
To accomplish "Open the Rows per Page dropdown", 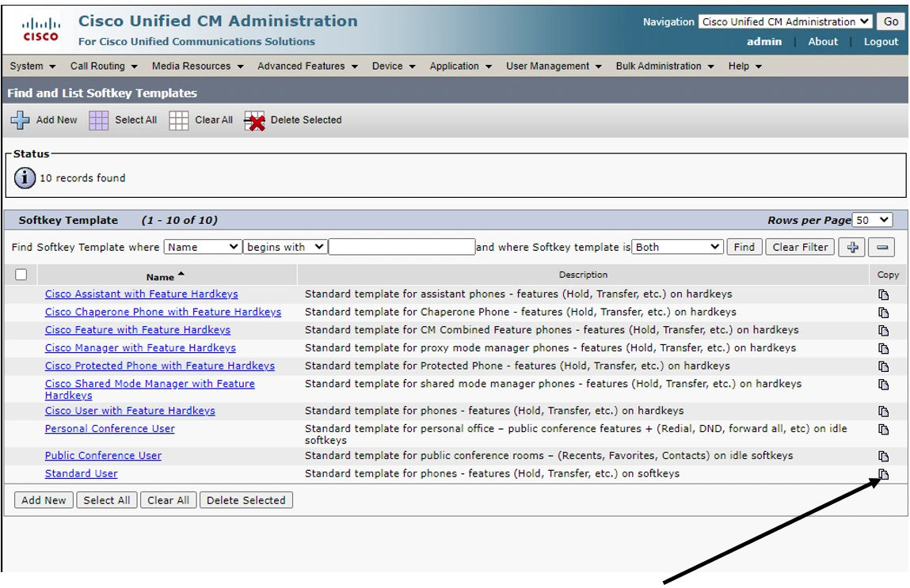I will 872,220.
